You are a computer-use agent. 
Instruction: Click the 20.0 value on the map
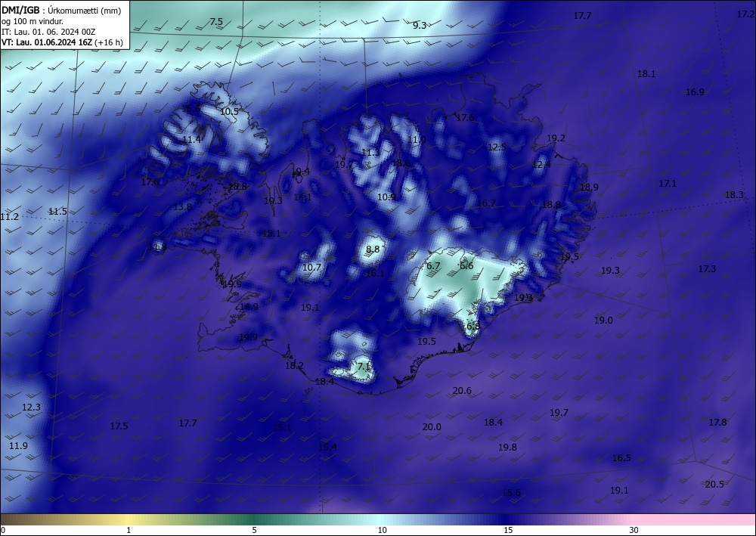pyautogui.click(x=432, y=427)
